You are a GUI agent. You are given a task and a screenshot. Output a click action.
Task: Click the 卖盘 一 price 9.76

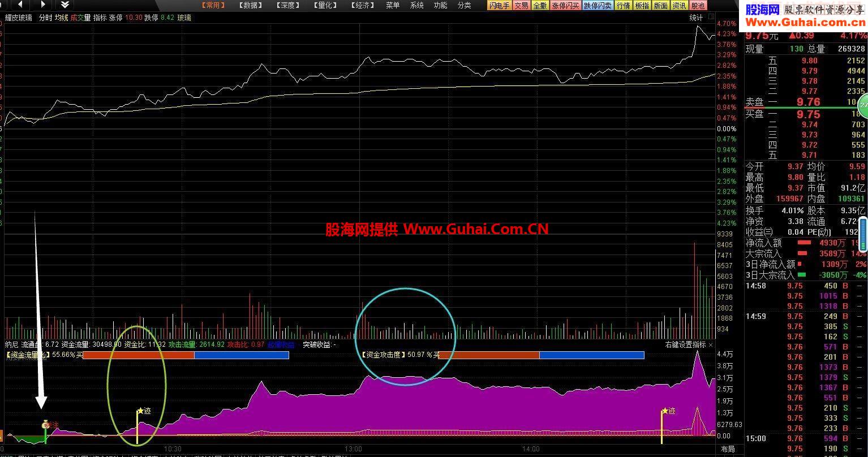[x=808, y=102]
